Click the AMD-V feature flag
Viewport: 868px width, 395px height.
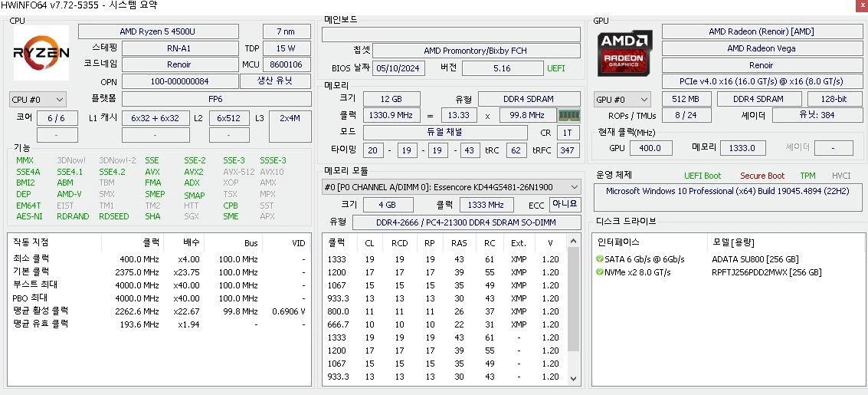[69, 195]
